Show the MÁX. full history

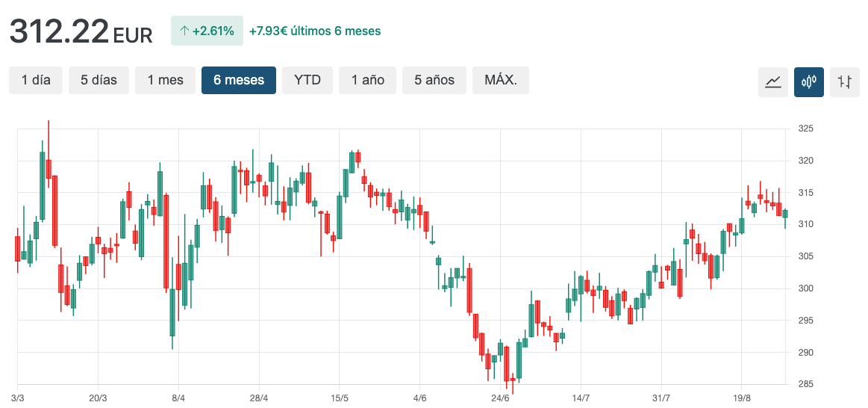(x=501, y=80)
